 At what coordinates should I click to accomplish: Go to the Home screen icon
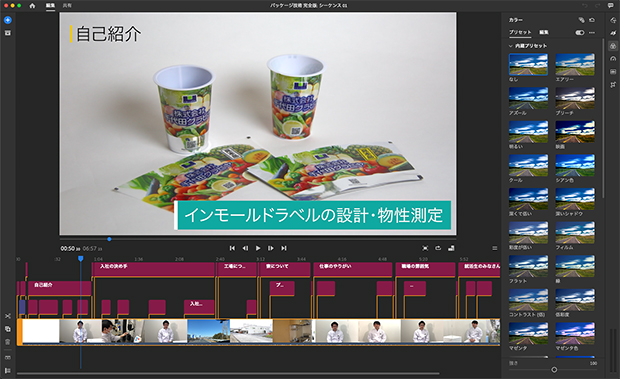tap(32, 6)
